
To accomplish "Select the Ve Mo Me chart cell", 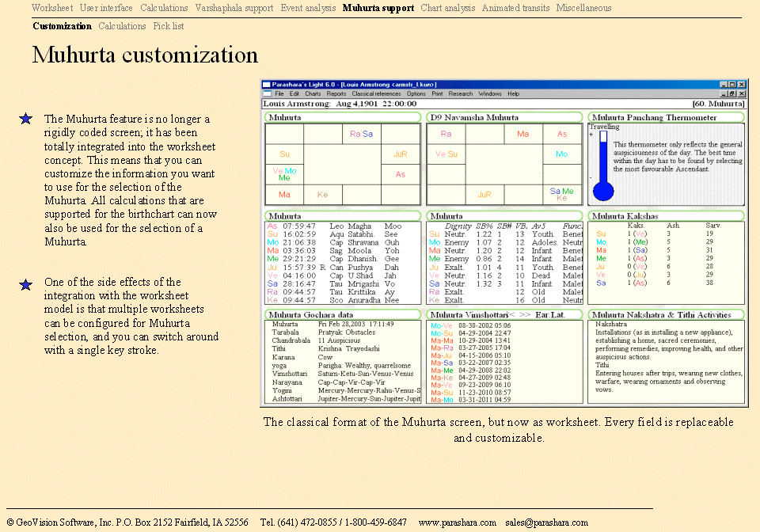I will click(x=284, y=174).
